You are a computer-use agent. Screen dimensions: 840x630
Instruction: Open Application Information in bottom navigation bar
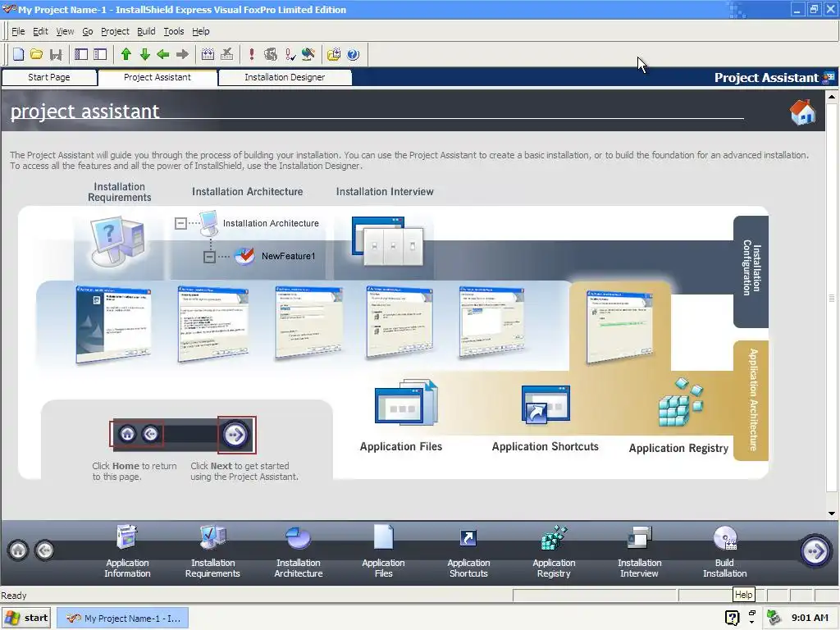[x=127, y=552]
